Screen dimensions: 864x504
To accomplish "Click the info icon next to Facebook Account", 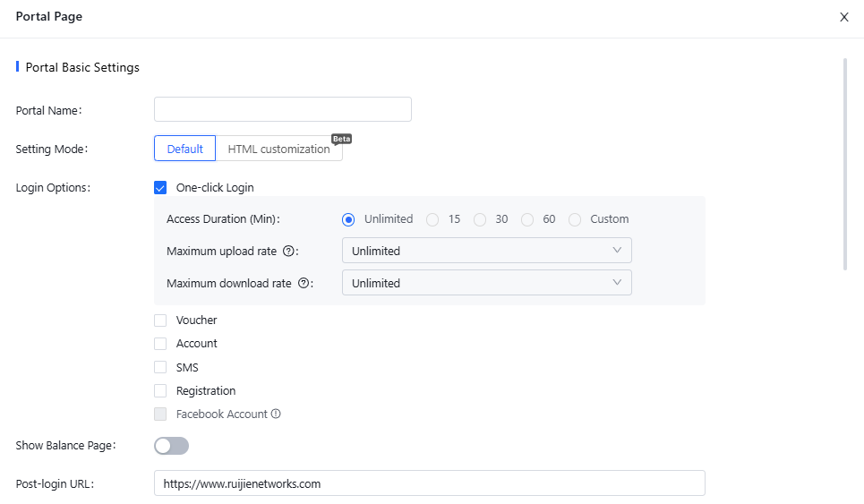I will [x=276, y=414].
